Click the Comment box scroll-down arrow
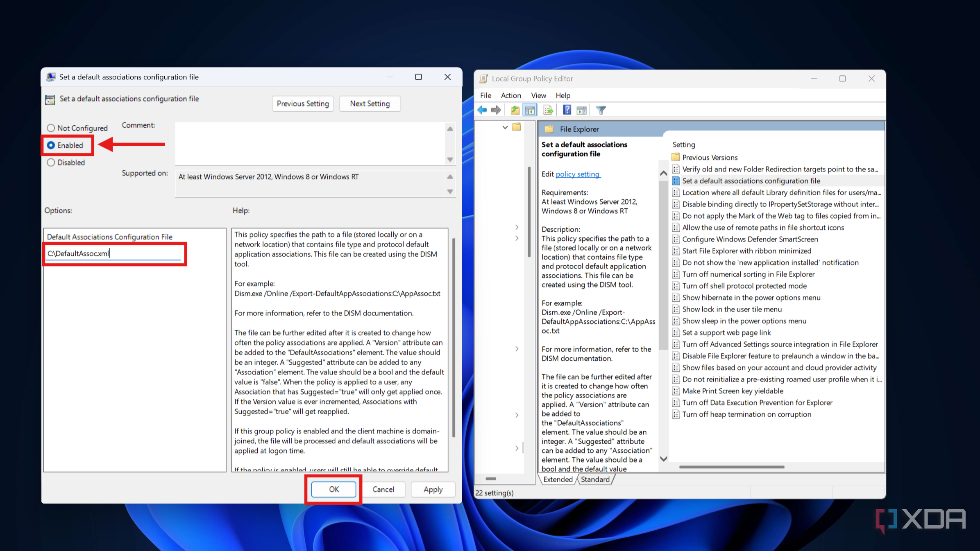Viewport: 980px width, 551px height. [x=450, y=160]
